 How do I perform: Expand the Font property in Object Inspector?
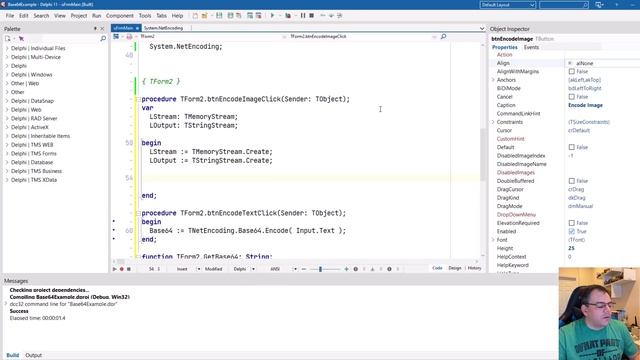[x=493, y=240]
